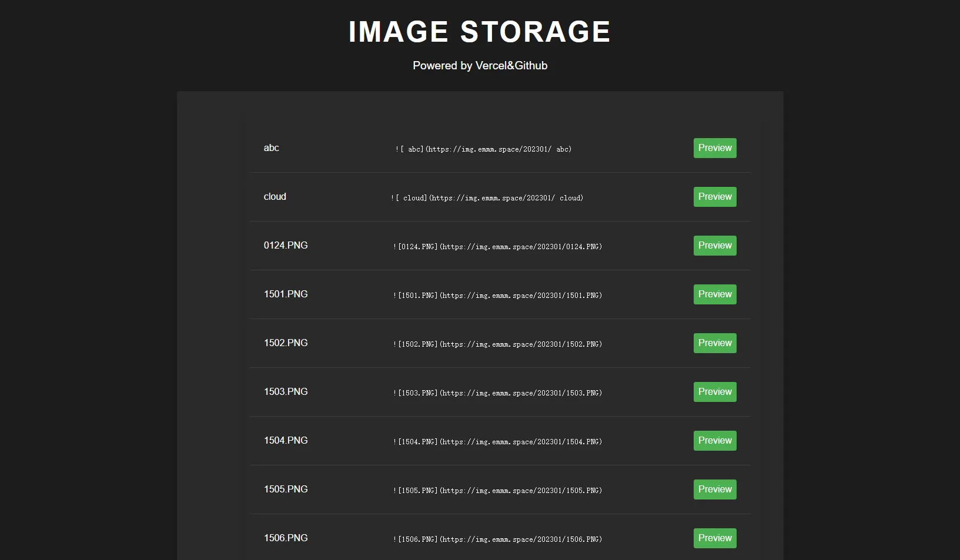Click the file name 1502.PNG

point(286,343)
